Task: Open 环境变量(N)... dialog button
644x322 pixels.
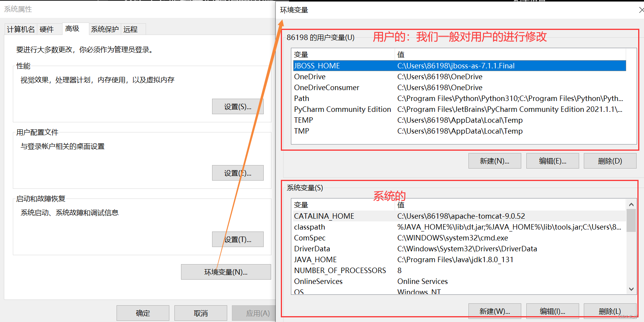Action: pos(226,272)
